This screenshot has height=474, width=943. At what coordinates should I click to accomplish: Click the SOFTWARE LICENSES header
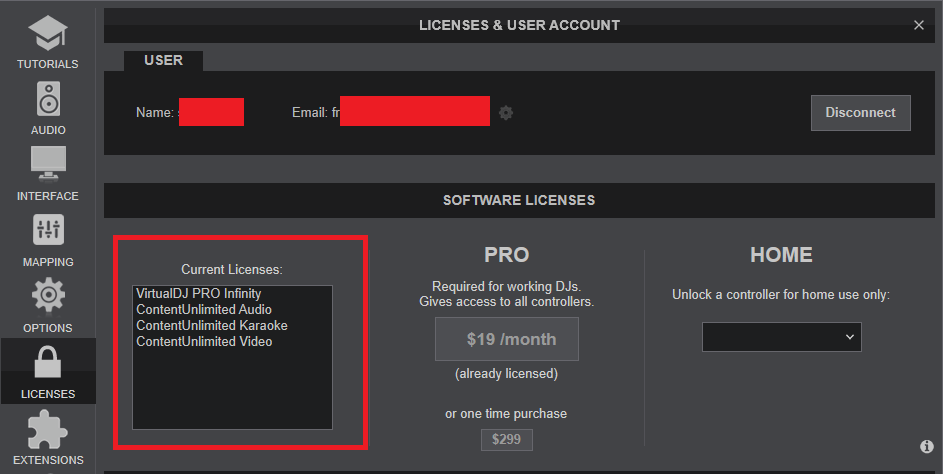[x=519, y=200]
